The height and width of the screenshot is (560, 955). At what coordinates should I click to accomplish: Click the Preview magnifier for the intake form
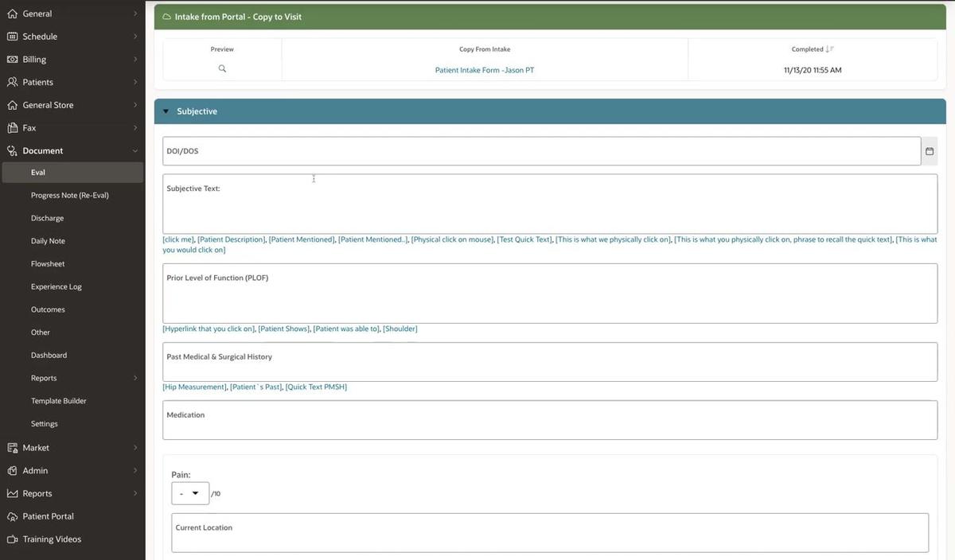point(222,68)
